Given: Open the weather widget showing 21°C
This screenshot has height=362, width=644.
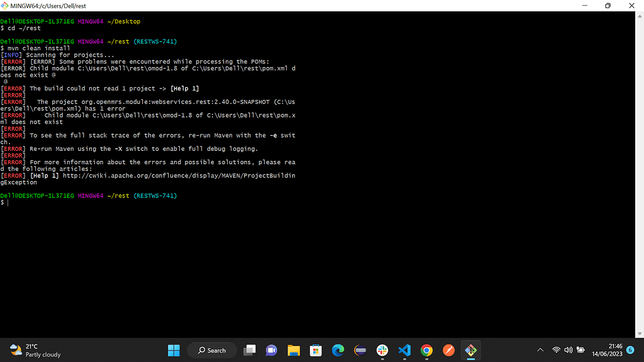Looking at the screenshot, I should coord(35,350).
